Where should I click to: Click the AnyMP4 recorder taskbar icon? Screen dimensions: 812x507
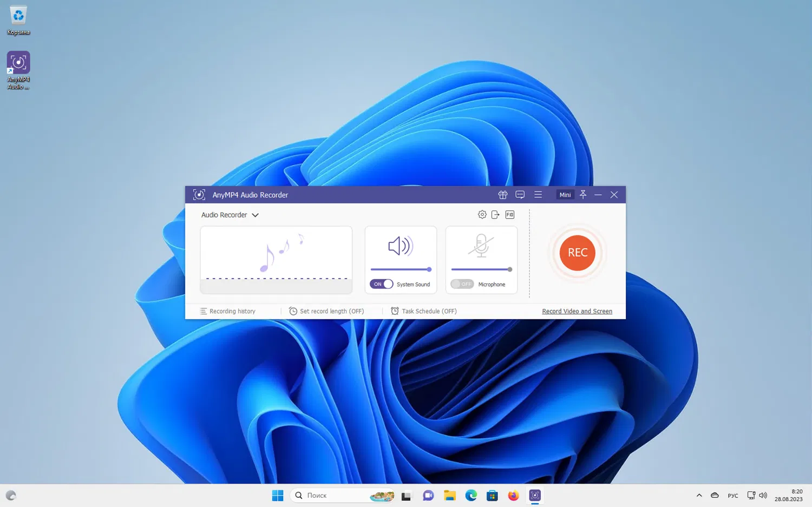(535, 496)
